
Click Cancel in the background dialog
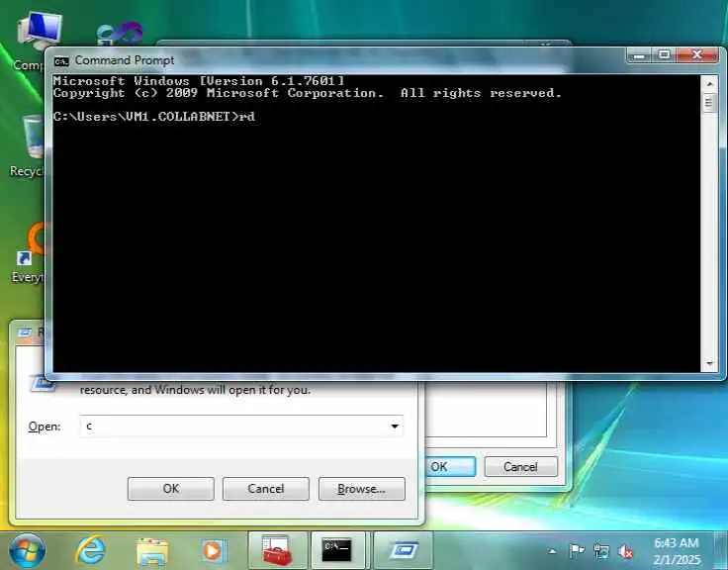point(520,466)
